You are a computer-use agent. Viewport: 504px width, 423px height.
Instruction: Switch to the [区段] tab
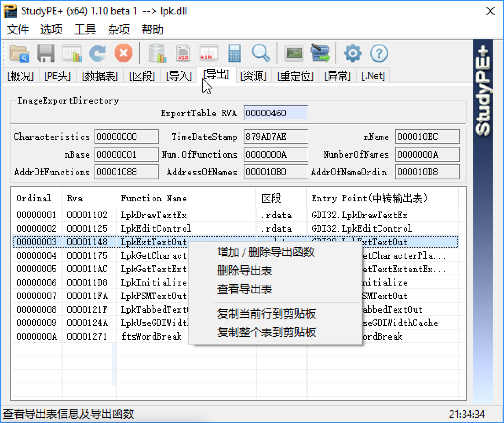pyautogui.click(x=142, y=76)
